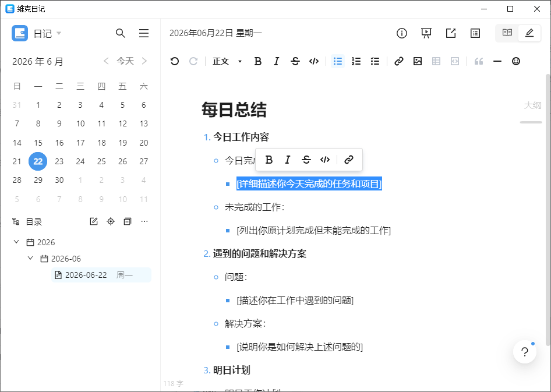551x392 pixels.
Task: Click the note info icon
Action: (402, 33)
